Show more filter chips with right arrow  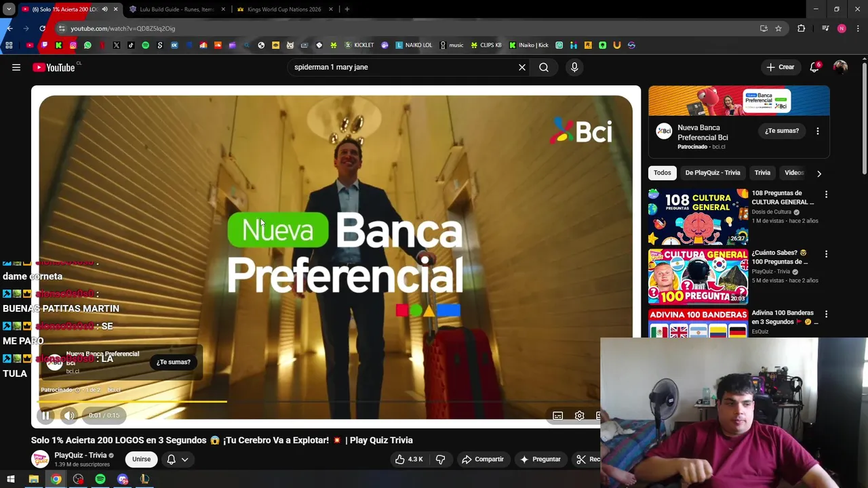point(818,173)
